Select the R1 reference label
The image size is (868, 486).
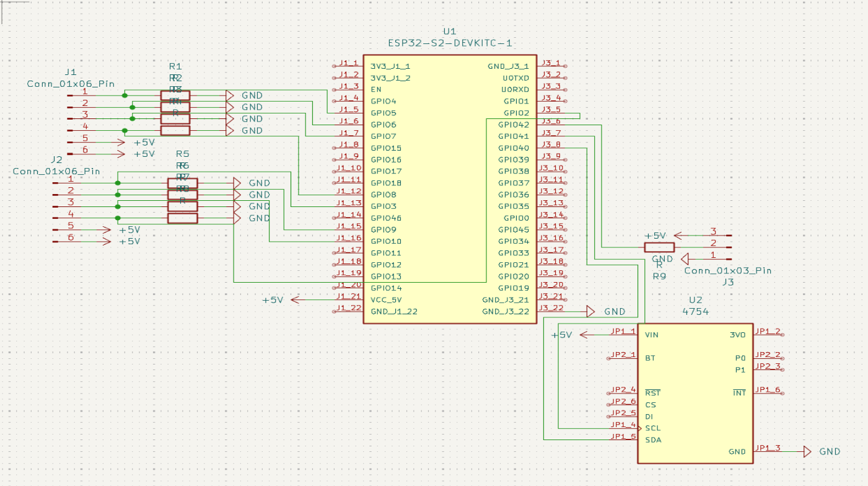[175, 66]
